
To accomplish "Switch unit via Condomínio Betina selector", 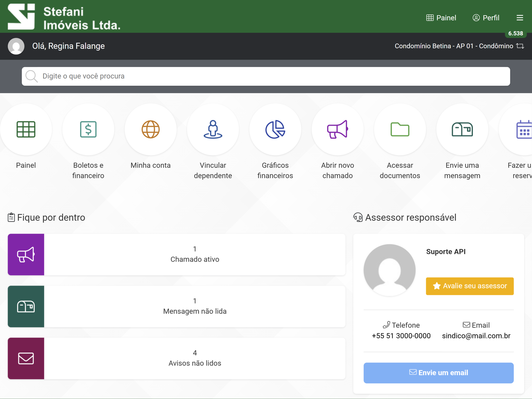I will click(x=459, y=46).
